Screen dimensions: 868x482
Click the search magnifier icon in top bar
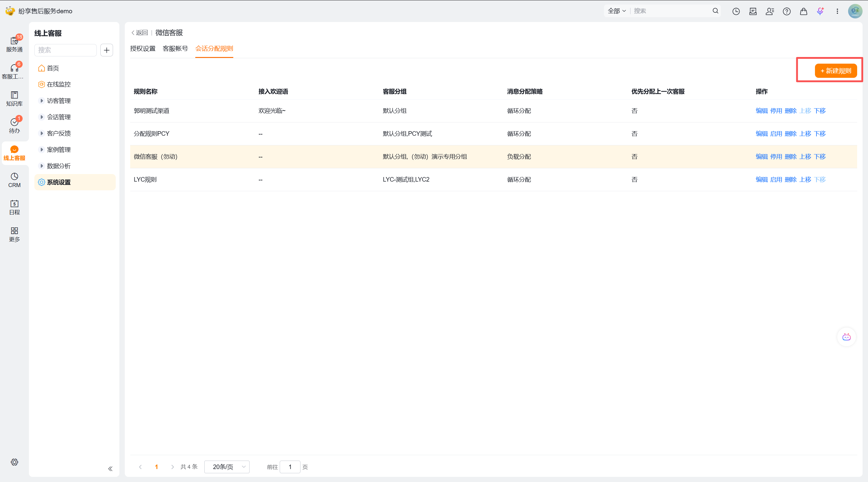tap(715, 11)
